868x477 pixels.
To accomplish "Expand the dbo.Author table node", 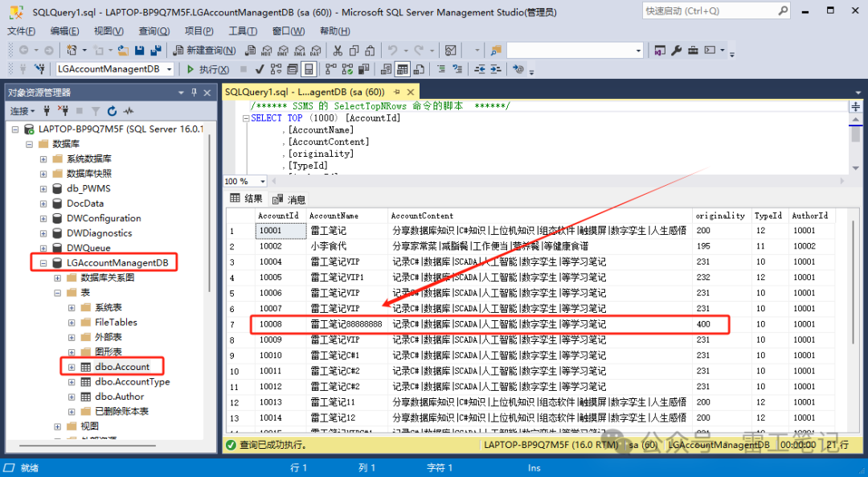I will [x=72, y=397].
